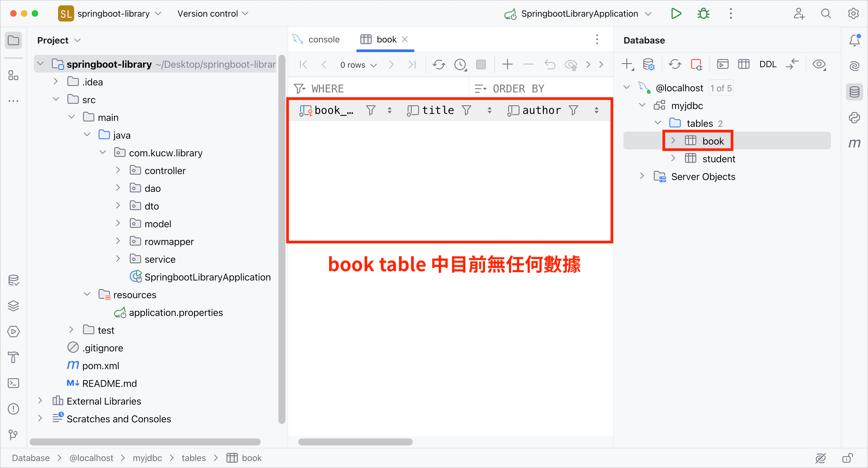Open the Search Everywhere magnifier
This screenshot has height=468, width=868.
(x=826, y=13)
